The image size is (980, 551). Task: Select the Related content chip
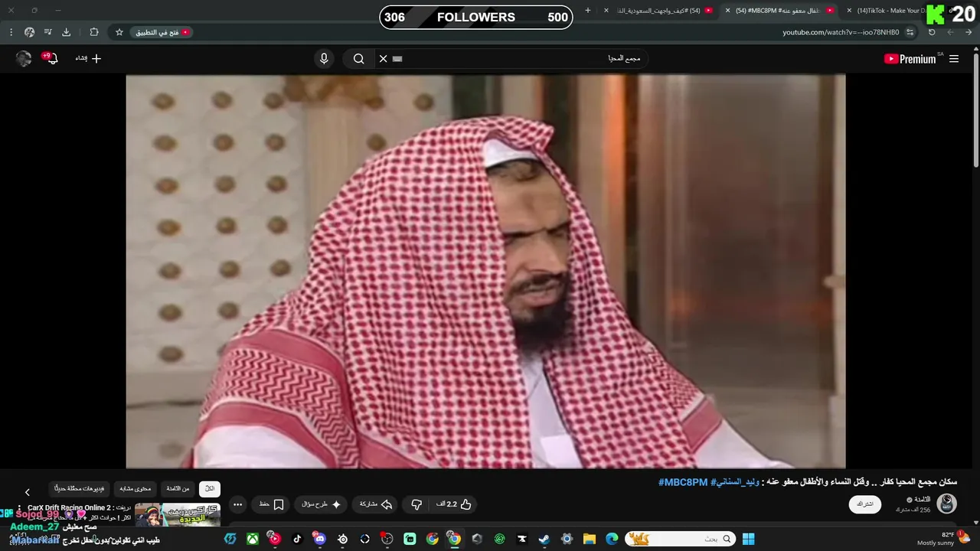tap(136, 488)
